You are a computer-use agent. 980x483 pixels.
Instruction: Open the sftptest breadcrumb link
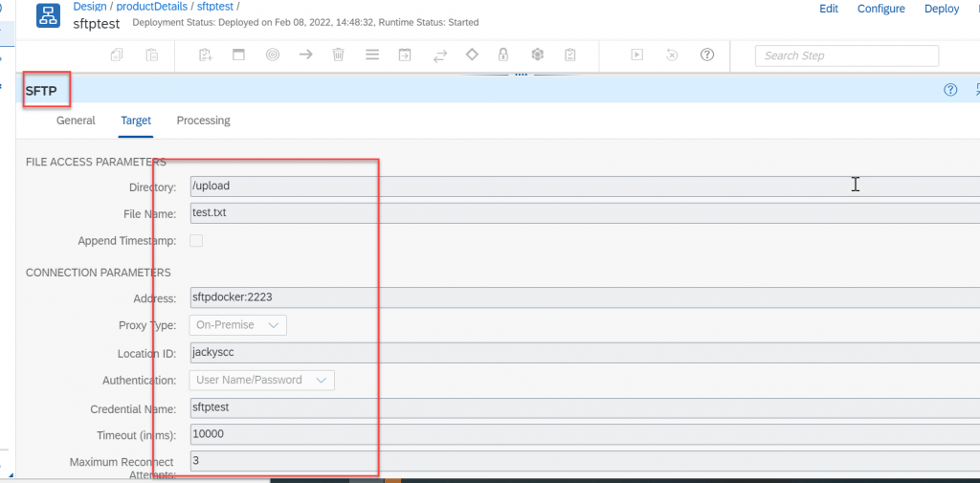214,7
